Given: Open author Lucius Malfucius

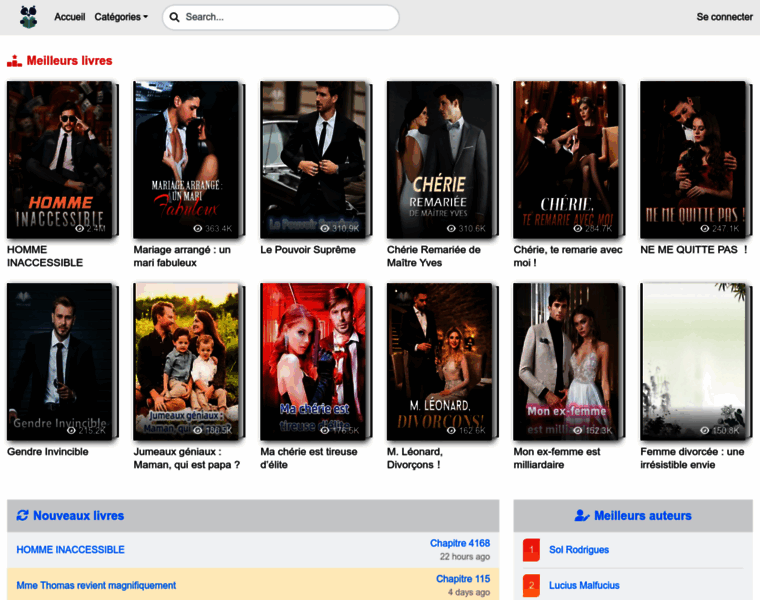Looking at the screenshot, I should point(584,585).
